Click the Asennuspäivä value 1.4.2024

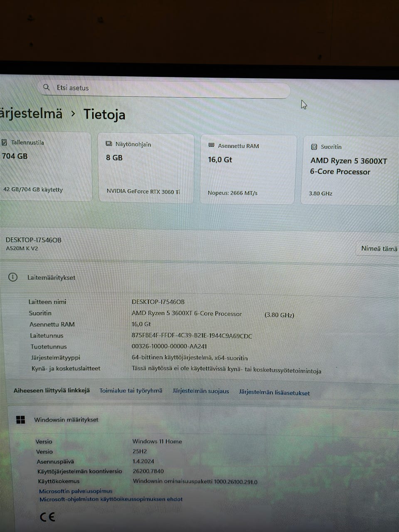pyautogui.click(x=143, y=461)
